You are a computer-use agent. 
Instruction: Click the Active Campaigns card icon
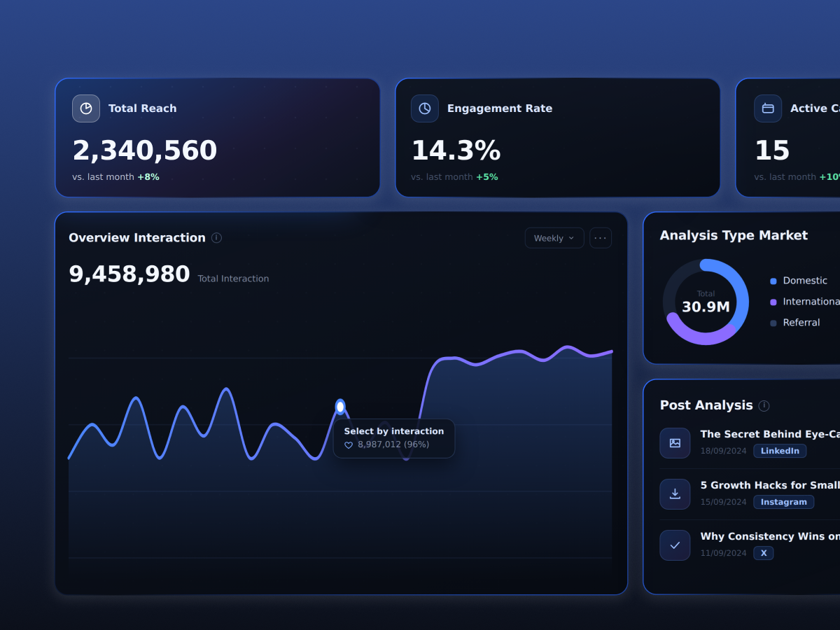click(x=768, y=108)
